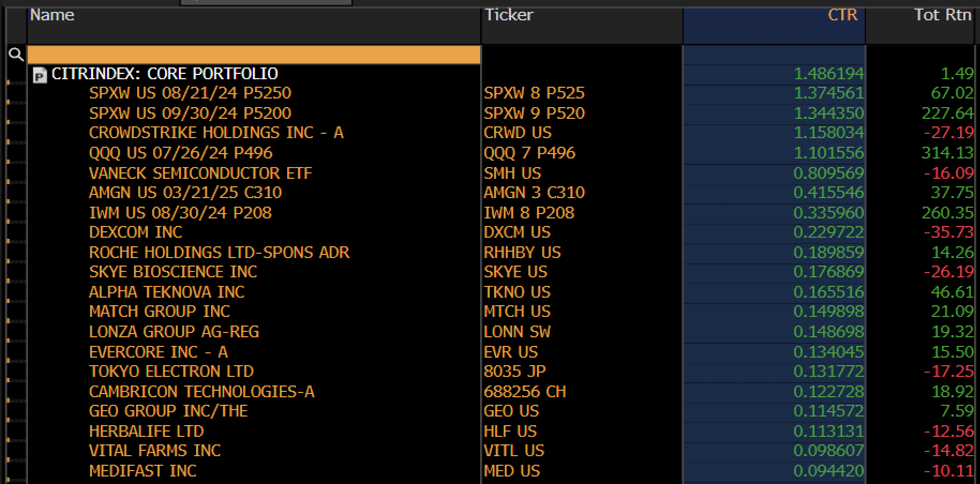
Task: Select ROCHE HOLDINGS LTD-SPONS ADR row
Action: point(219,252)
